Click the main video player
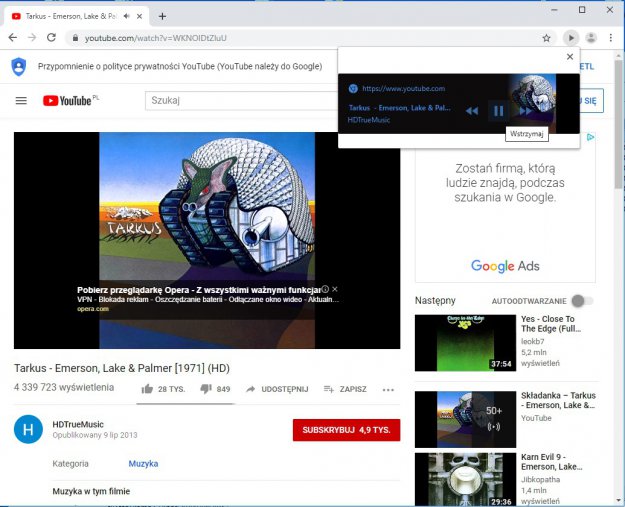Image resolution: width=625 pixels, height=507 pixels. pos(207,240)
